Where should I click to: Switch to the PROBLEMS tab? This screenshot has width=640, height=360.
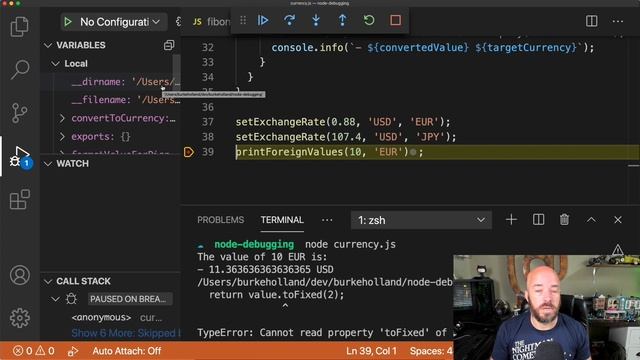(x=220, y=220)
